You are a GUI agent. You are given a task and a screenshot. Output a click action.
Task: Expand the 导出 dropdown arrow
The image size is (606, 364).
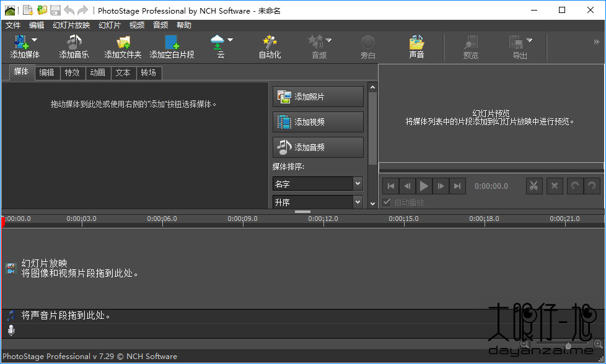[530, 40]
